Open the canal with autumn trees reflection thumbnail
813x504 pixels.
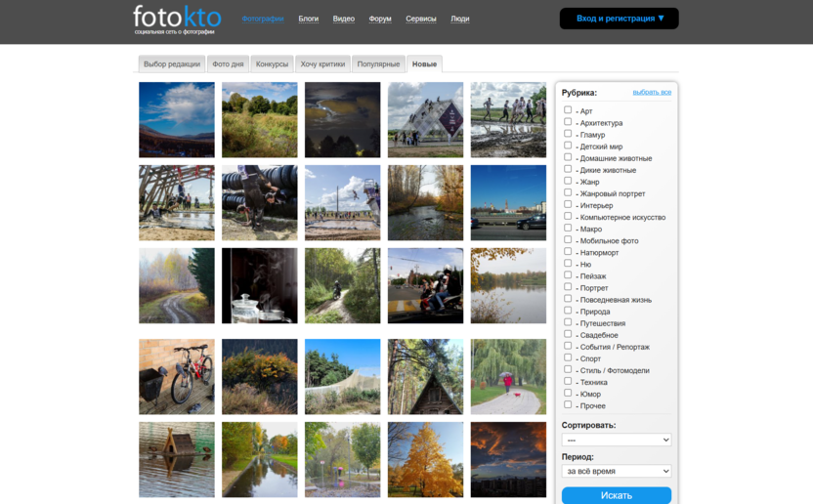[x=260, y=459]
